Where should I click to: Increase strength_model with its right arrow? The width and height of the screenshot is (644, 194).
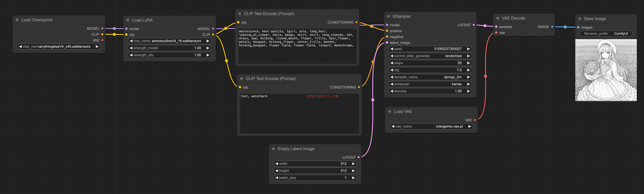click(208, 48)
